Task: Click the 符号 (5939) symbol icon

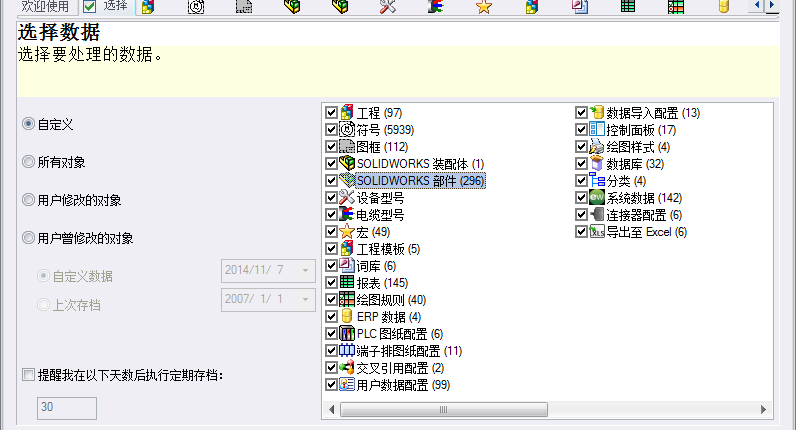Action: tap(347, 129)
